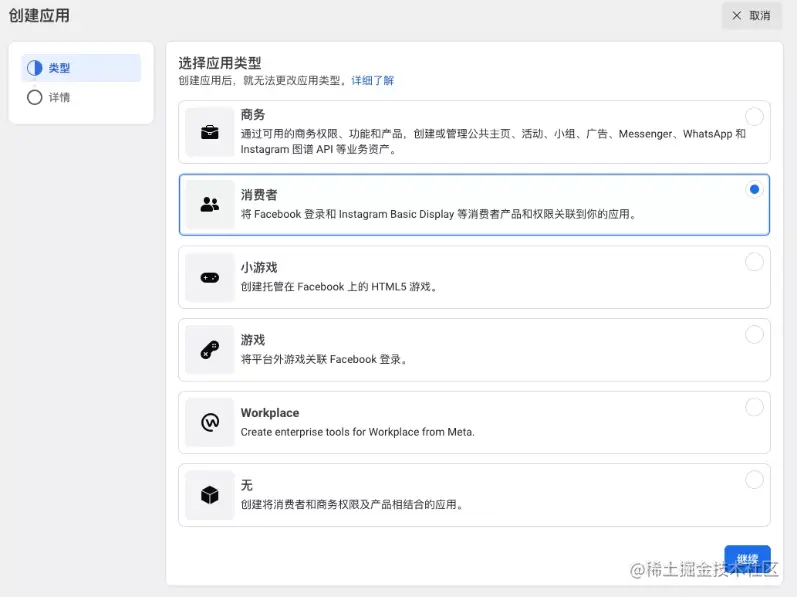Select the 消费者 radio button
This screenshot has width=797, height=597.
[754, 190]
